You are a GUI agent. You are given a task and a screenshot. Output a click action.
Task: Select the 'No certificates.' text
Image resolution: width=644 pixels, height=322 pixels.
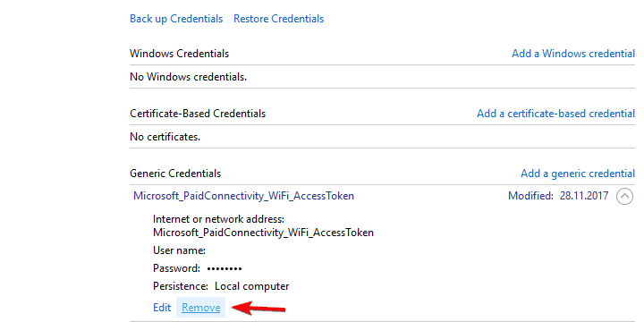(165, 137)
